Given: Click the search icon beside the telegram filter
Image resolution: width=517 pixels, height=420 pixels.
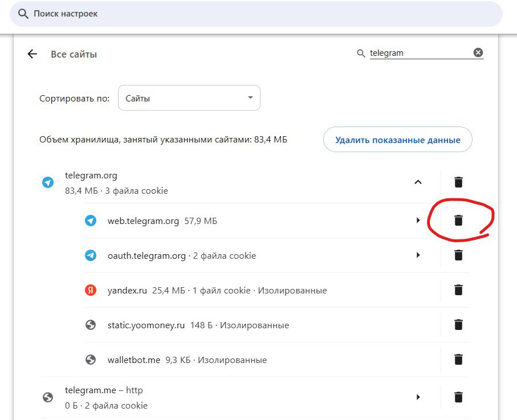Looking at the screenshot, I should [x=361, y=53].
